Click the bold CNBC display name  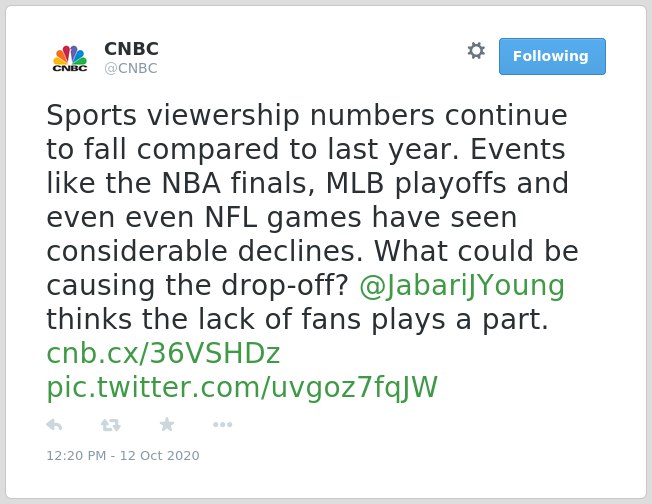(131, 49)
